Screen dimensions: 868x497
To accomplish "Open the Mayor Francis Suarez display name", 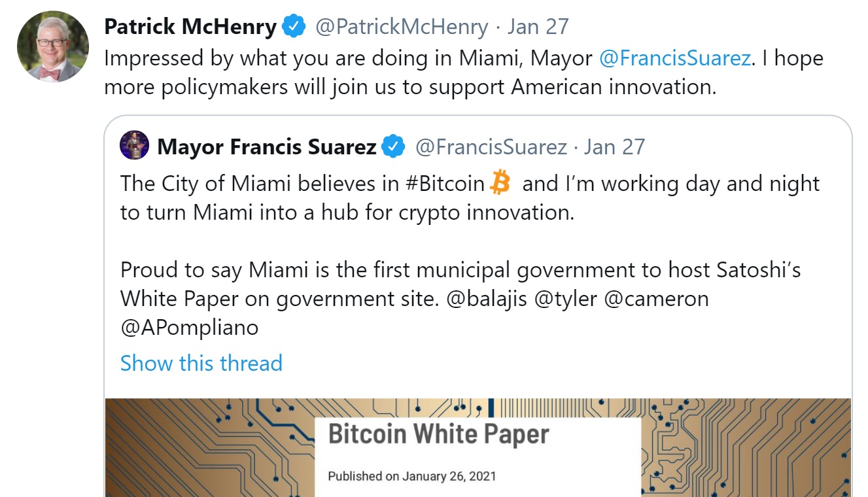I will click(267, 146).
